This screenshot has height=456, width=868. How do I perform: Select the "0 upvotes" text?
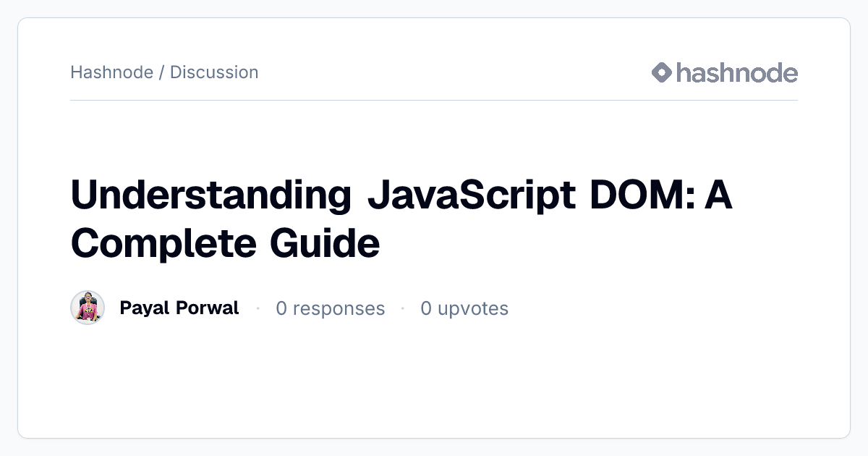click(464, 308)
